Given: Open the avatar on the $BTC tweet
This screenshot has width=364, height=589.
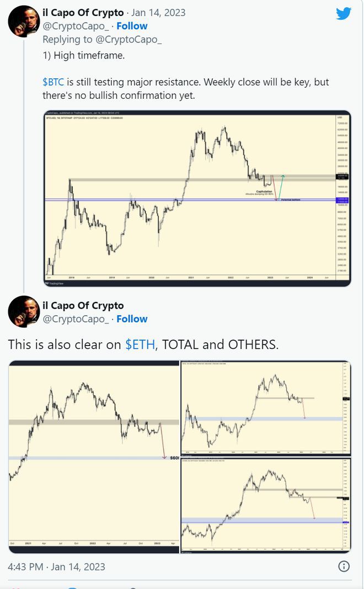Looking at the screenshot, I should point(24,22).
